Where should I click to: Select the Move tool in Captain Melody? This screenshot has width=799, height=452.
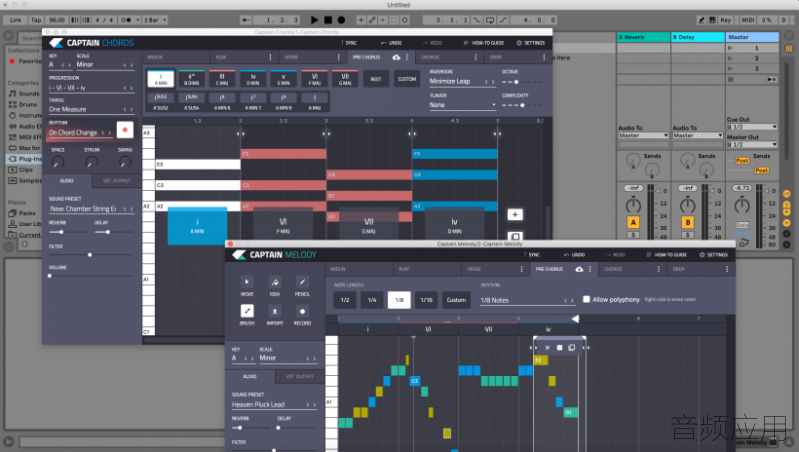tap(247, 282)
